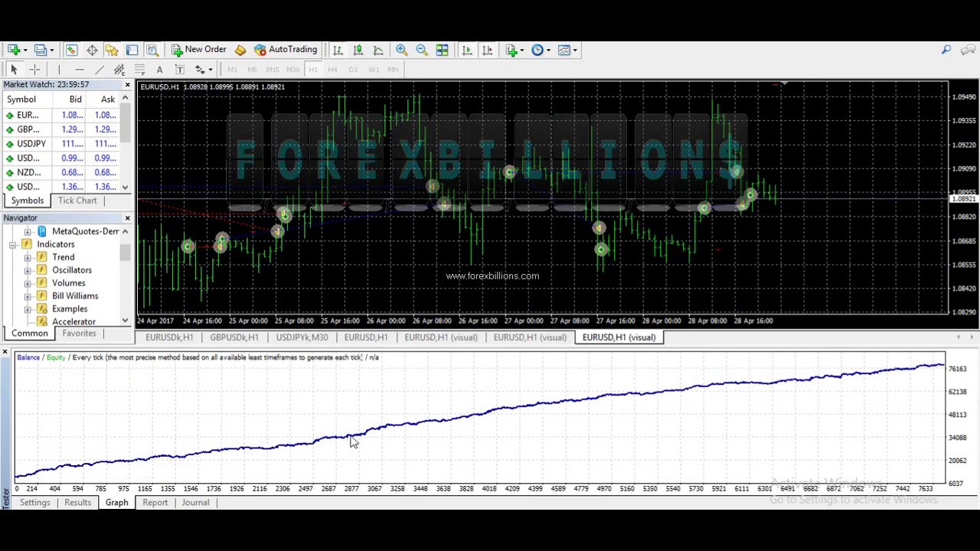Toggle Strategy Tester icon in toolbar
Image resolution: width=980 pixels, height=551 pixels.
click(152, 50)
